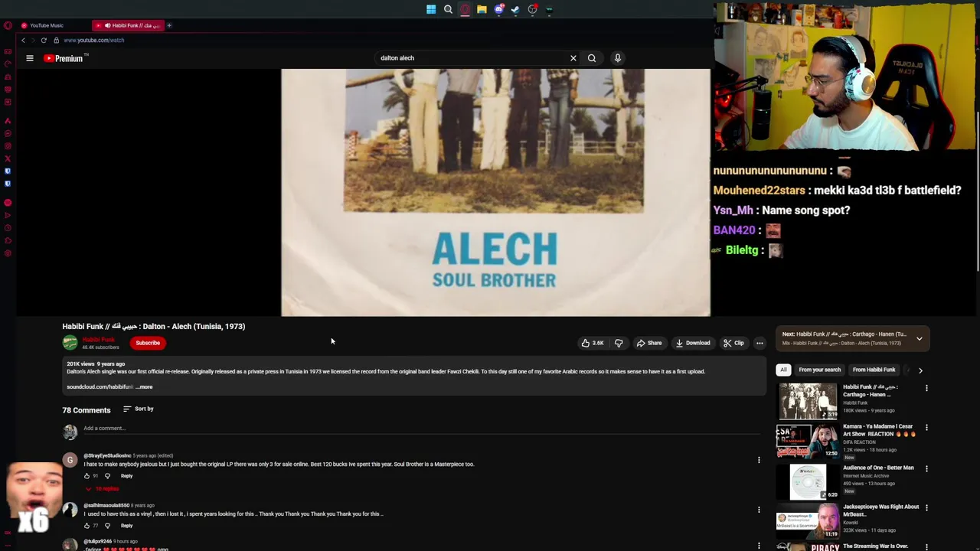This screenshot has height=551, width=980.
Task: Open options for Jacksepticeye suggestion
Action: [x=926, y=507]
